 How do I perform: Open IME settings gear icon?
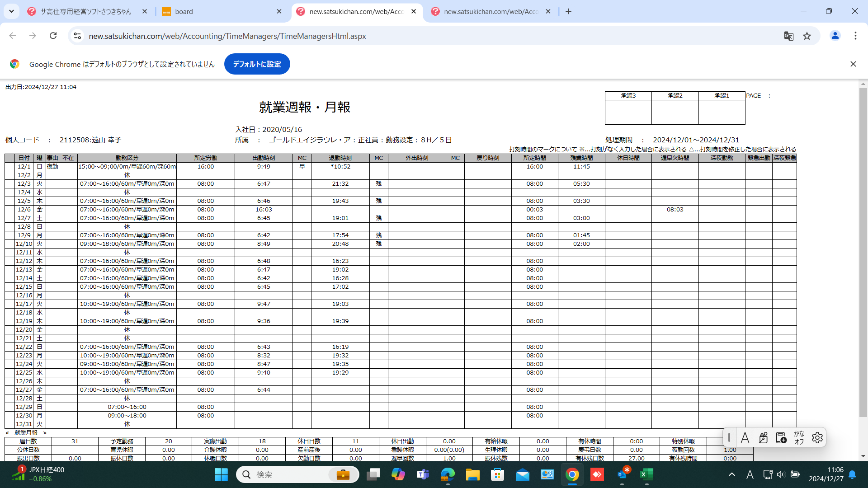(817, 437)
